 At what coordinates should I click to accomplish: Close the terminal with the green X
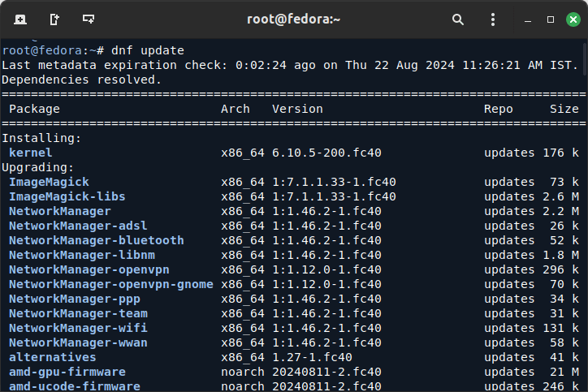(573, 19)
